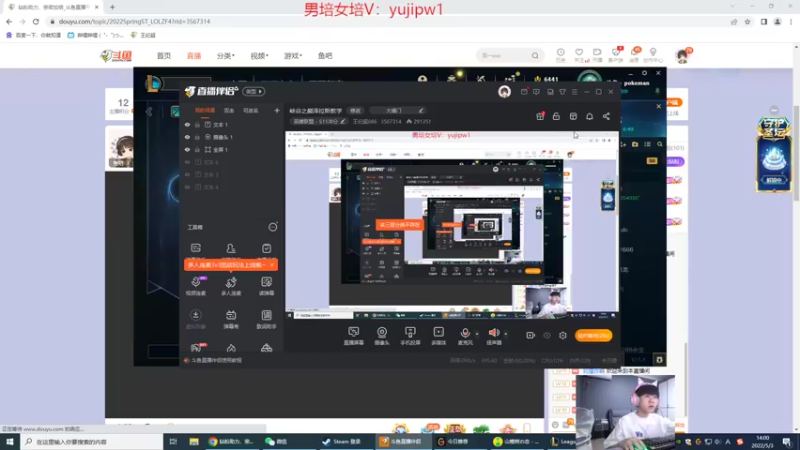Screen dimensions: 800x450
Task: Show the hidden 文本 4 layer
Action: tap(187, 187)
